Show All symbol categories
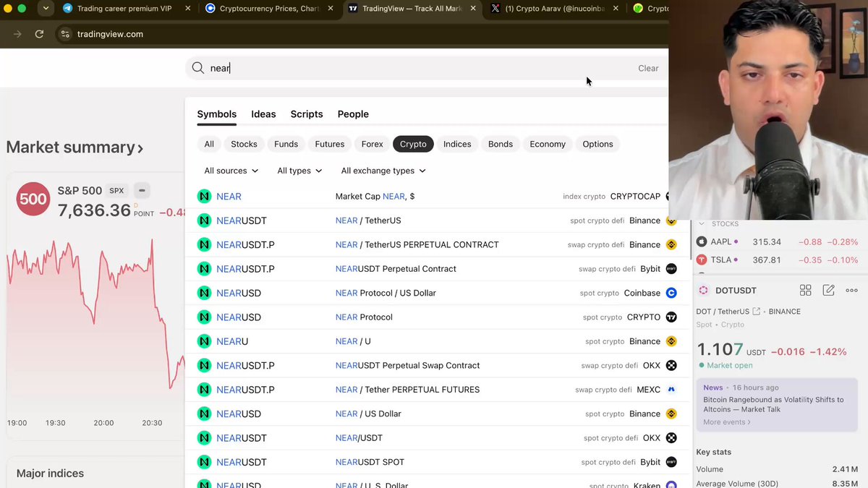This screenshot has height=488, width=868. point(209,144)
